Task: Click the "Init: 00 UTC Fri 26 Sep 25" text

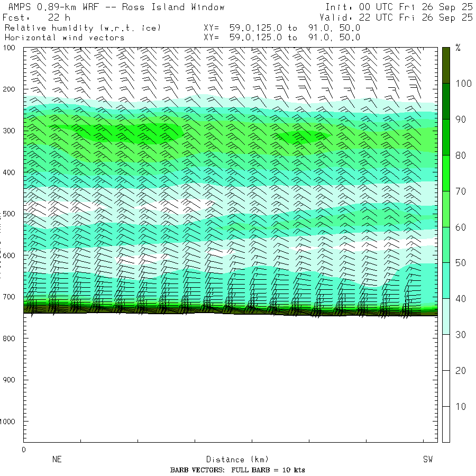Action: coord(399,7)
